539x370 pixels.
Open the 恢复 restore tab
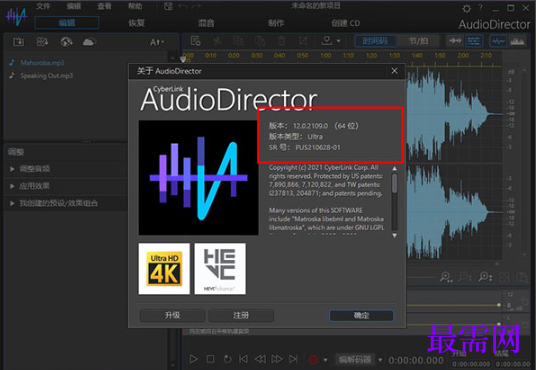tap(136, 23)
